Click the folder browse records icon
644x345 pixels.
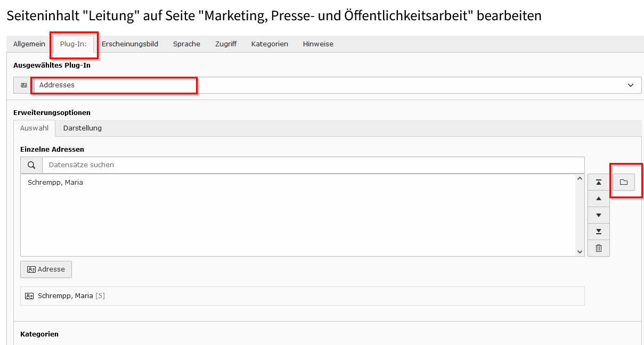(624, 182)
